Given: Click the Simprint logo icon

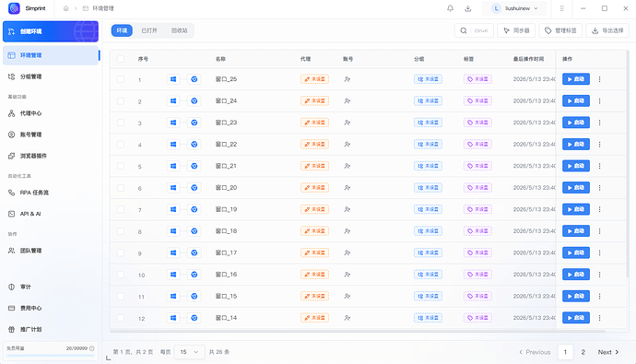Looking at the screenshot, I should coord(14,8).
